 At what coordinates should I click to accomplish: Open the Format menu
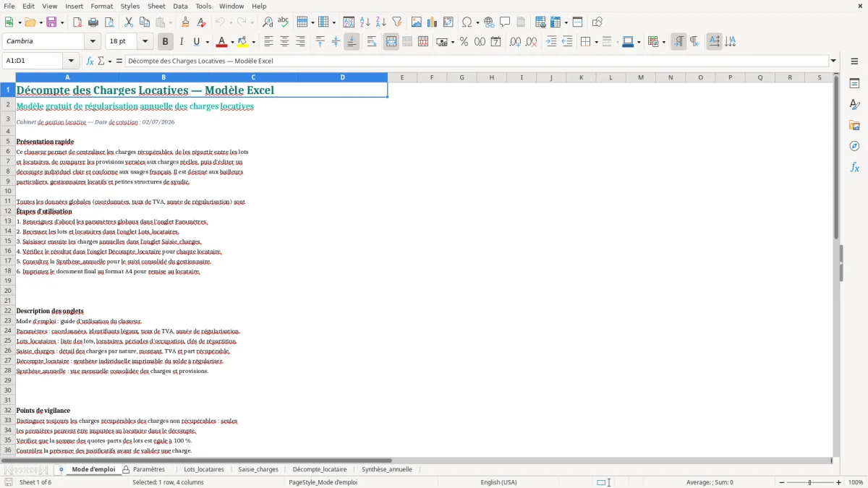102,6
